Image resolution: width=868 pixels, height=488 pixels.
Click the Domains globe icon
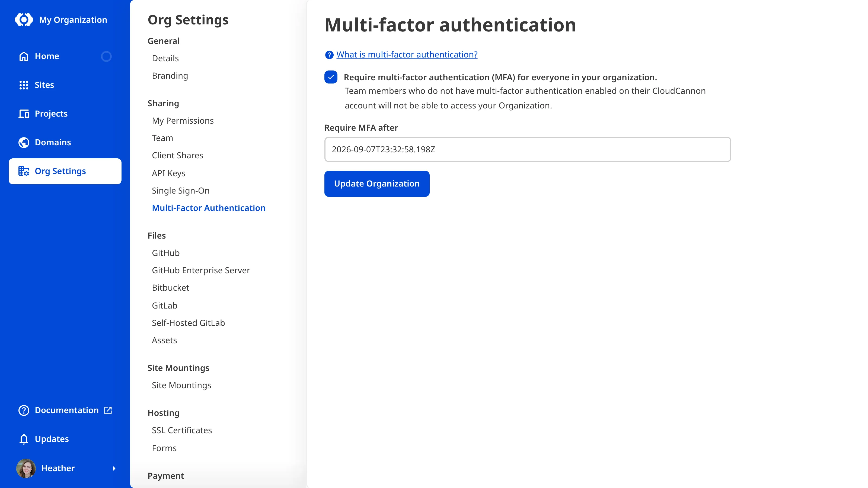[24, 142]
